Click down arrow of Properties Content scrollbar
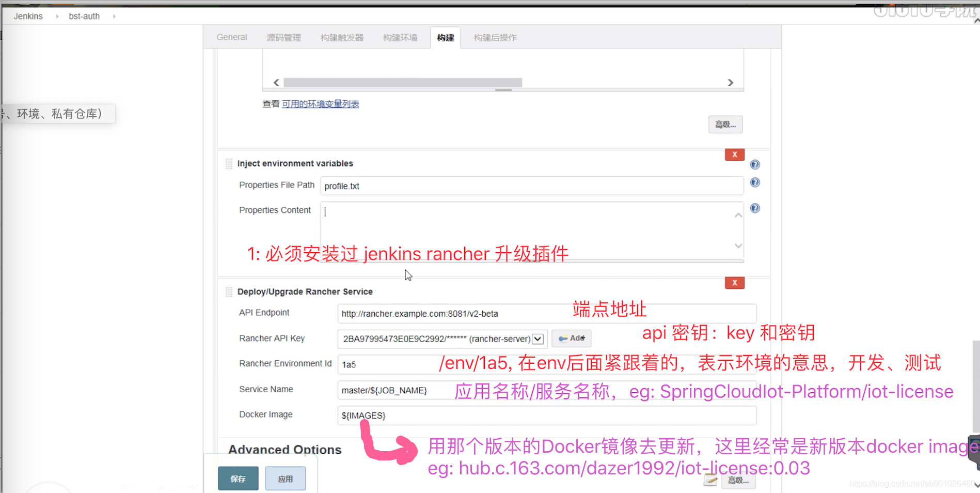 [738, 246]
